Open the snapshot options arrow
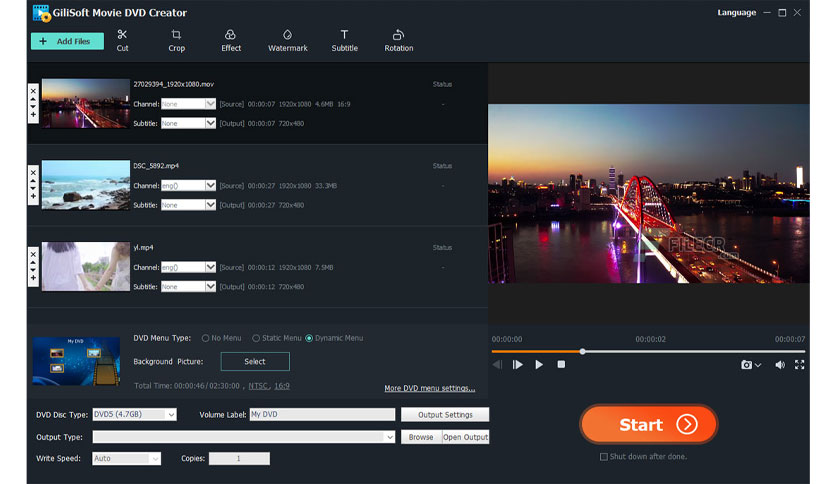Viewport: 836px width, 484px height. [x=758, y=365]
